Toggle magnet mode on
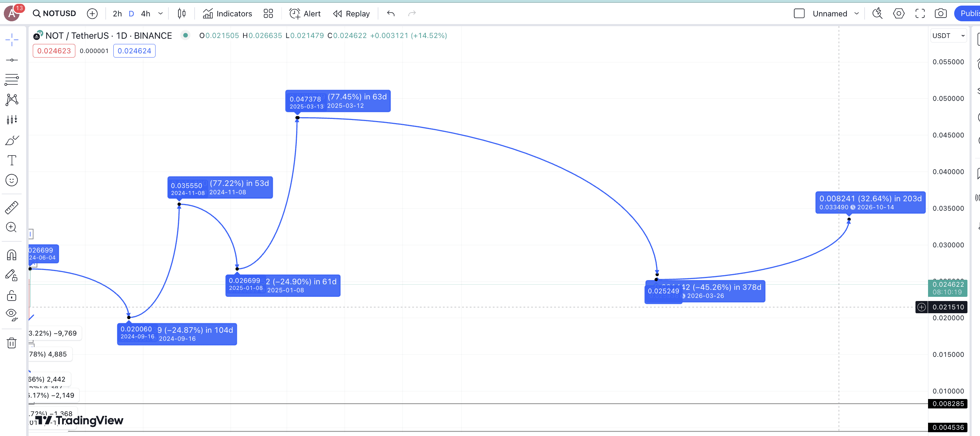 (12, 255)
